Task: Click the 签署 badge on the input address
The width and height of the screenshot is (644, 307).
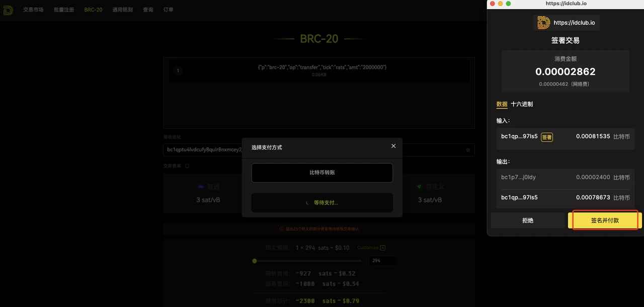Action: [547, 137]
